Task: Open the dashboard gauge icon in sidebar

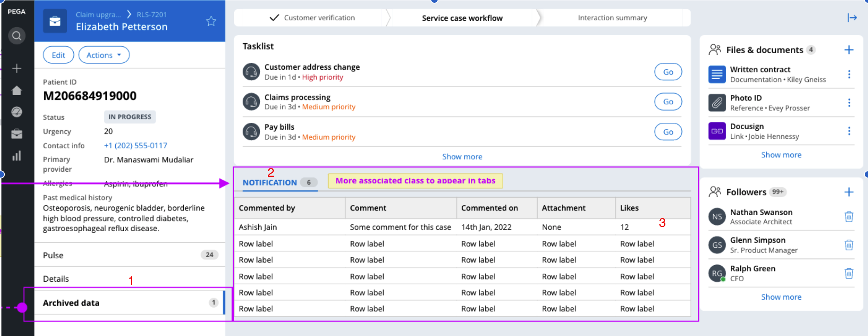Action: point(16,112)
